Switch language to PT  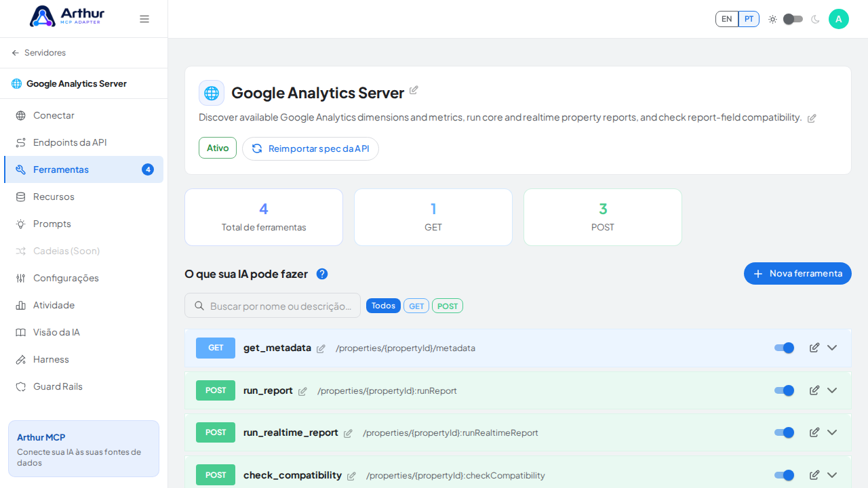tap(749, 19)
